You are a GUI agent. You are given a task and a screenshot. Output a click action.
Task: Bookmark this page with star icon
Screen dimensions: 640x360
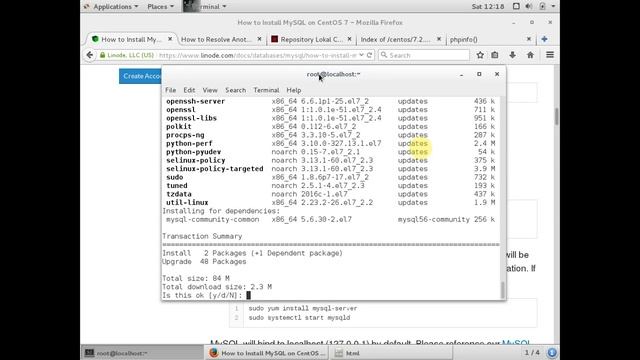click(480, 55)
